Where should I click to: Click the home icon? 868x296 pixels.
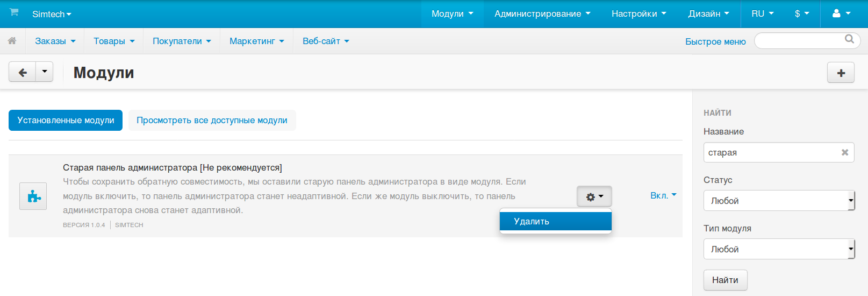tap(12, 41)
